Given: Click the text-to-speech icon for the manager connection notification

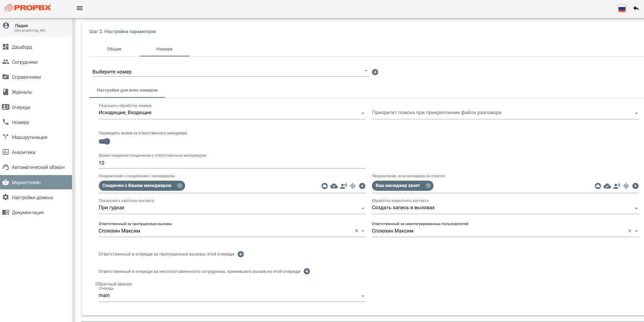Looking at the screenshot, I should 343,186.
